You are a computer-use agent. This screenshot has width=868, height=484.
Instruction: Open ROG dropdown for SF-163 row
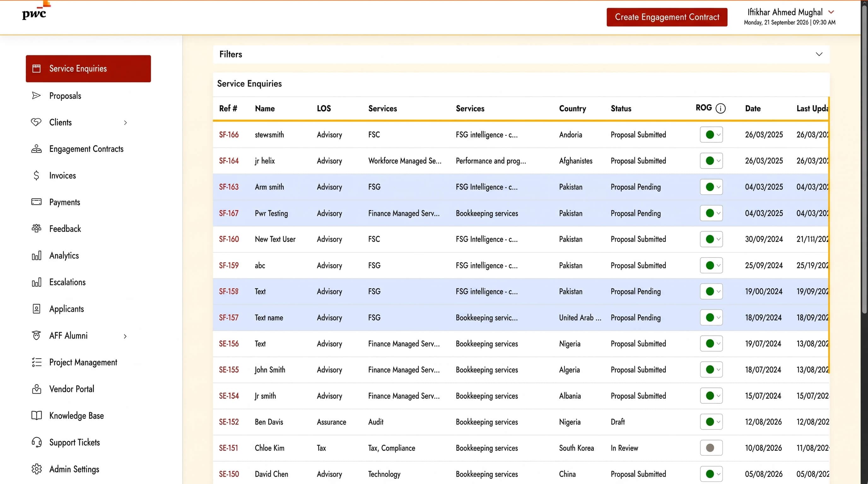coord(711,187)
